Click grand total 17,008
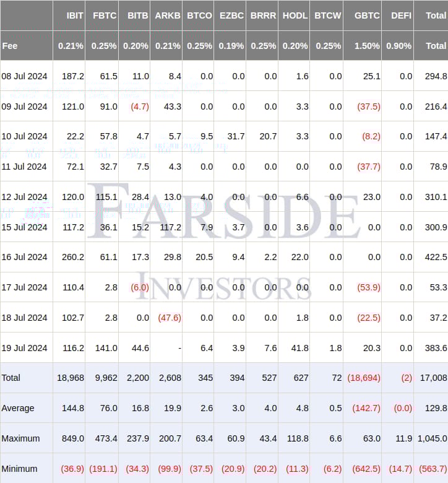Screen dimensions: 448x483 tap(434, 378)
